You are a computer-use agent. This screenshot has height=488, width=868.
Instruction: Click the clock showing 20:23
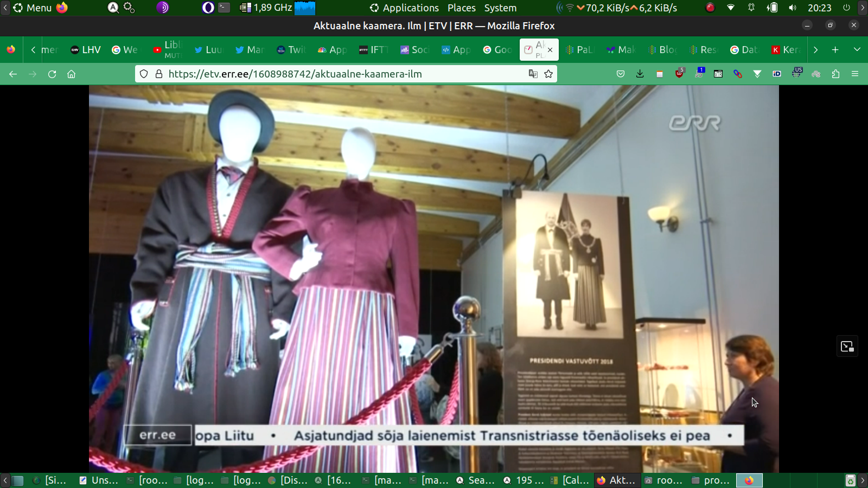[x=819, y=8]
